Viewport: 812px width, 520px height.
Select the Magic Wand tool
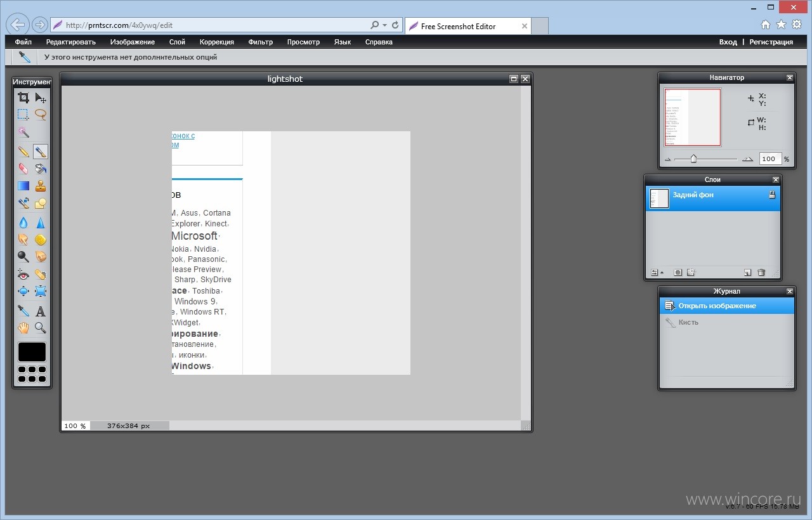(23, 132)
